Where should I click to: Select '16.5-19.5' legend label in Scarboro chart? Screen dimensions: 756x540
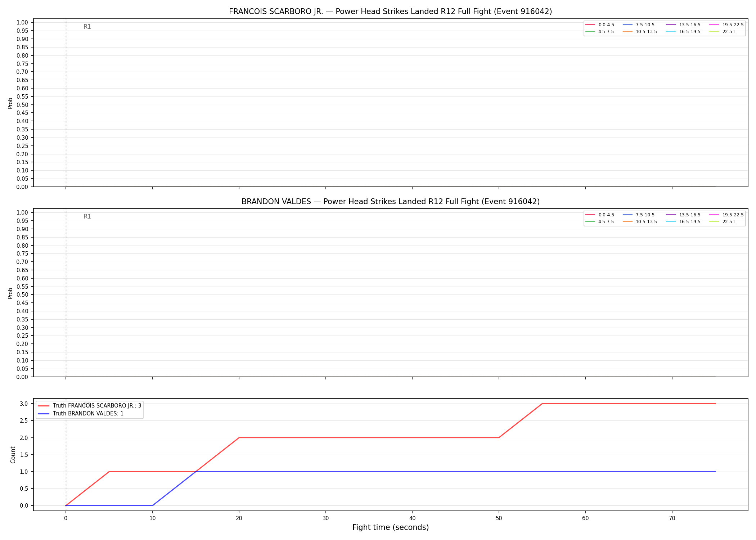(690, 32)
